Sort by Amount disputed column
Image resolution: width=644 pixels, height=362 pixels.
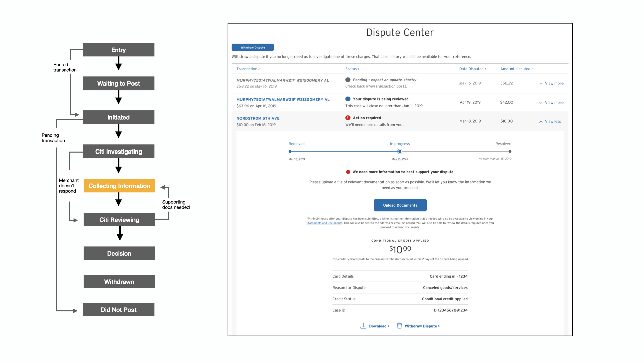(x=516, y=69)
